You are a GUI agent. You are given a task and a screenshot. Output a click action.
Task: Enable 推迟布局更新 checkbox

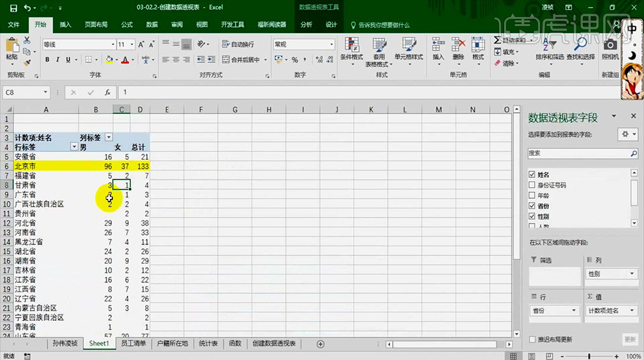(x=532, y=339)
